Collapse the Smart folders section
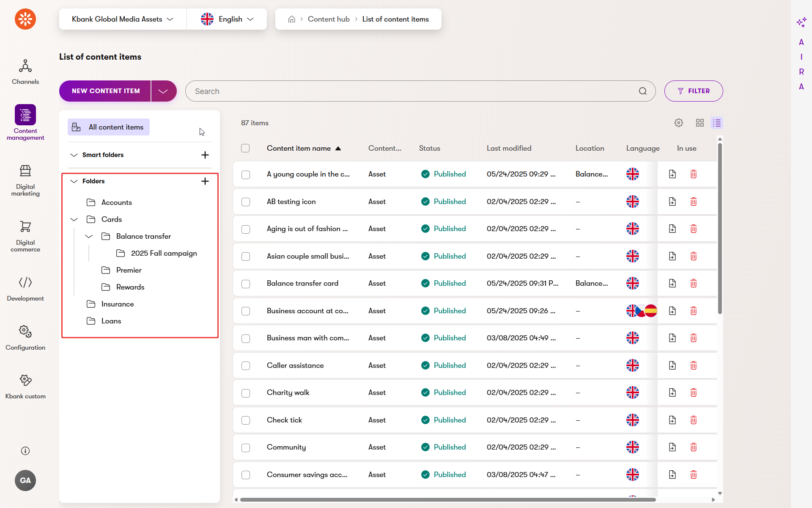Image resolution: width=812 pixels, height=508 pixels. [74, 155]
